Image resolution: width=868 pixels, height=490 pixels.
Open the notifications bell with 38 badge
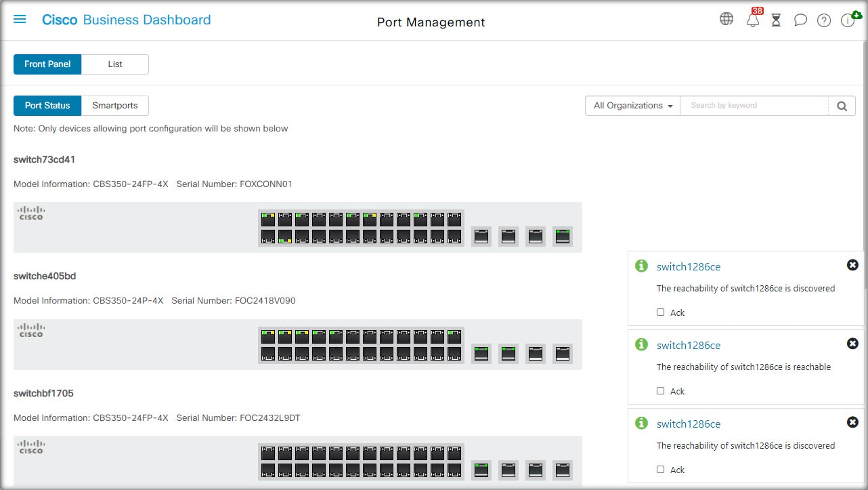click(753, 19)
